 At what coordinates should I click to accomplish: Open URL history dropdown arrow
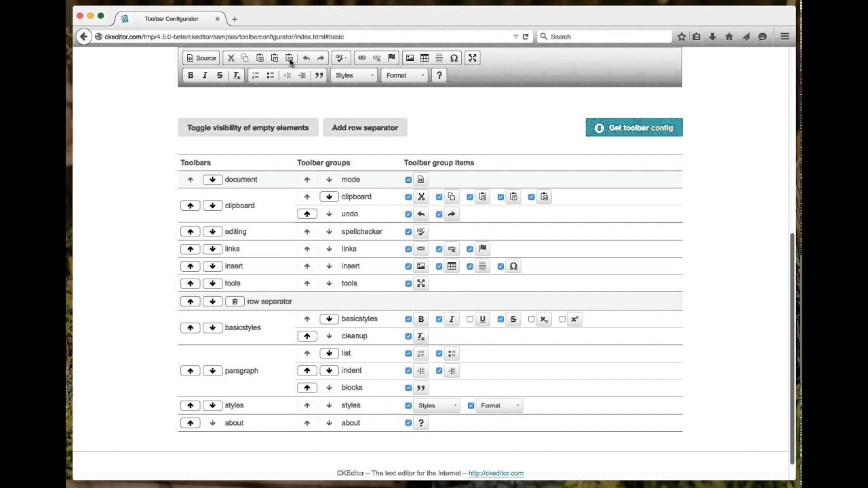tap(515, 37)
